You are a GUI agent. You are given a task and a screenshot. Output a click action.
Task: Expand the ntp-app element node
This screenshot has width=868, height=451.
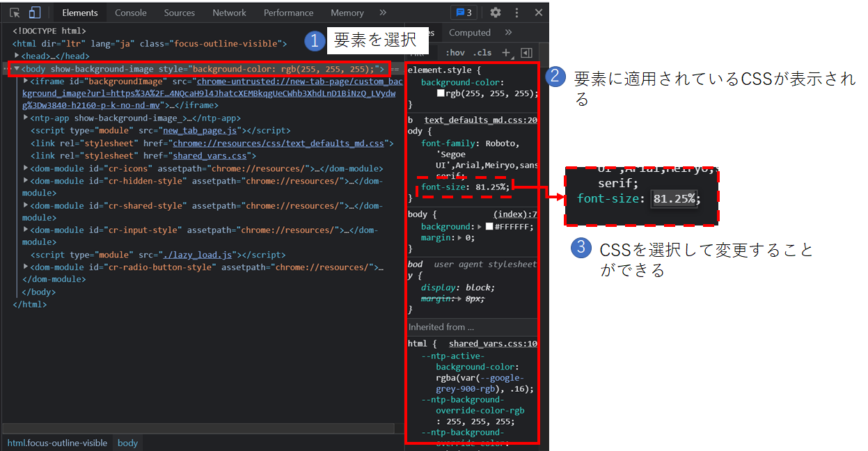26,118
